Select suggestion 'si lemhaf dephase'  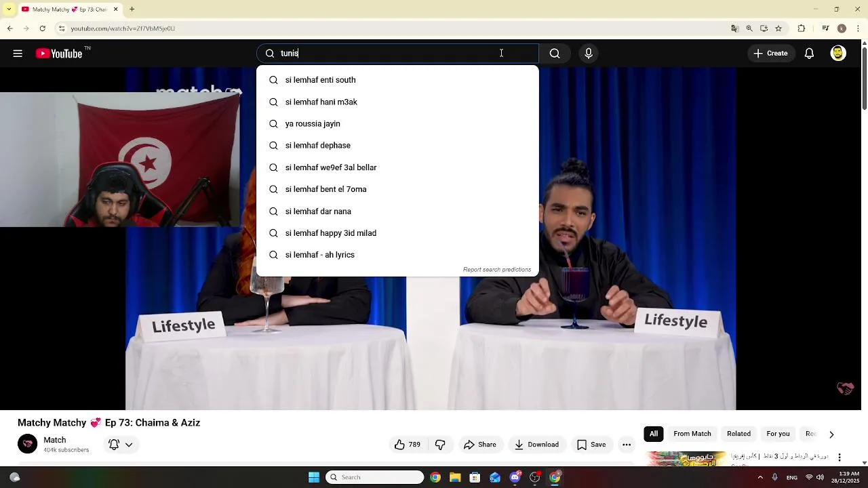pos(397,146)
